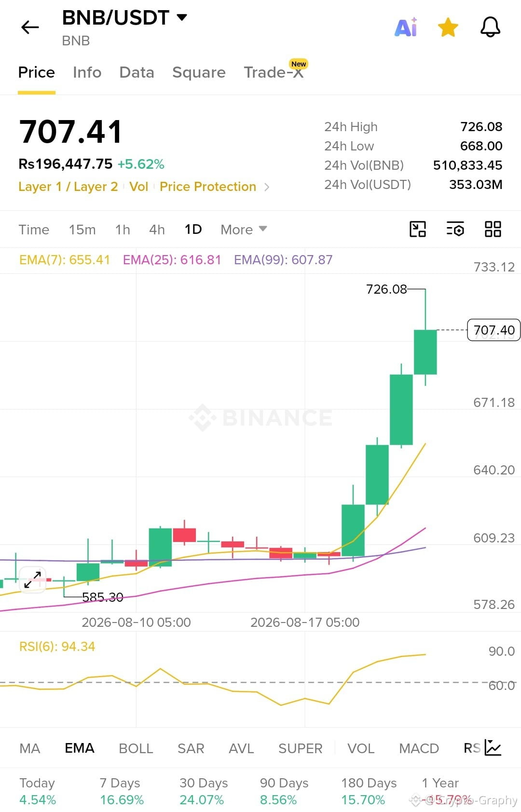Click the EMA(25): 616.81 indicator label
521x812 pixels.
coord(172,260)
